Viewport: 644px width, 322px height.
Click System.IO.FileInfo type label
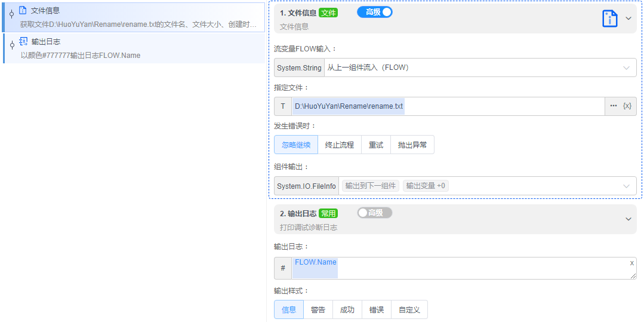(306, 186)
